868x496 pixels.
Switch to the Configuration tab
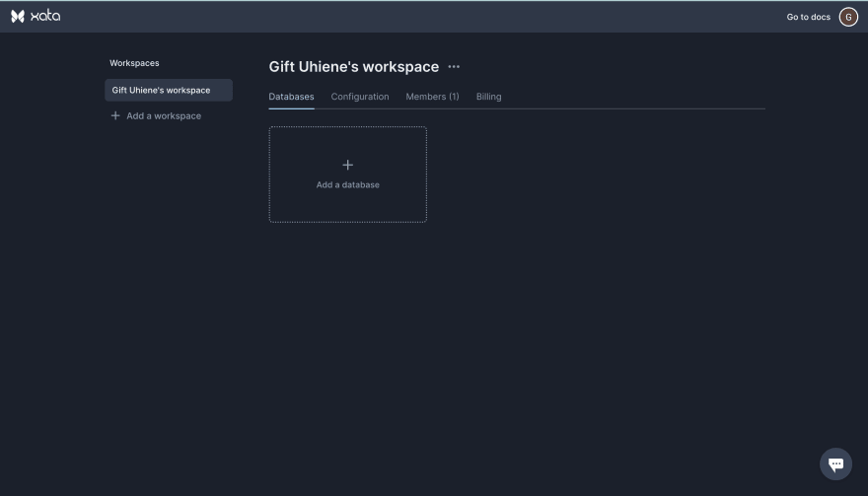pos(360,97)
